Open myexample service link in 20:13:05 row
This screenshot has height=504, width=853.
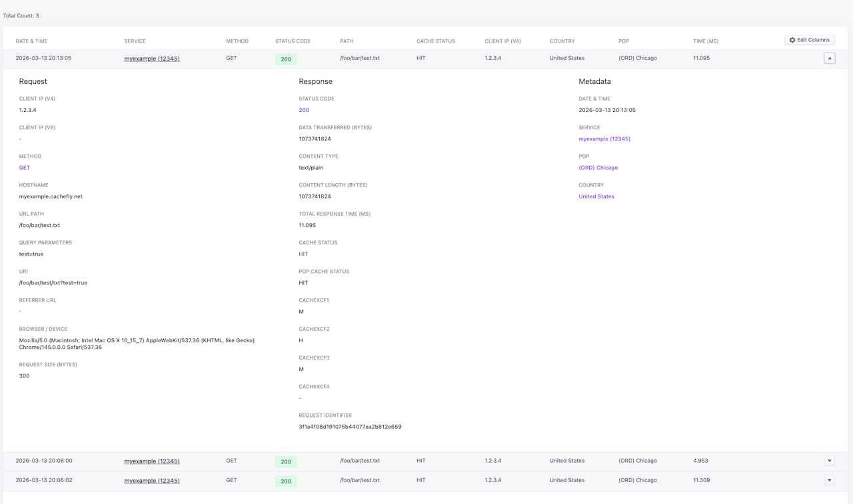(x=152, y=59)
